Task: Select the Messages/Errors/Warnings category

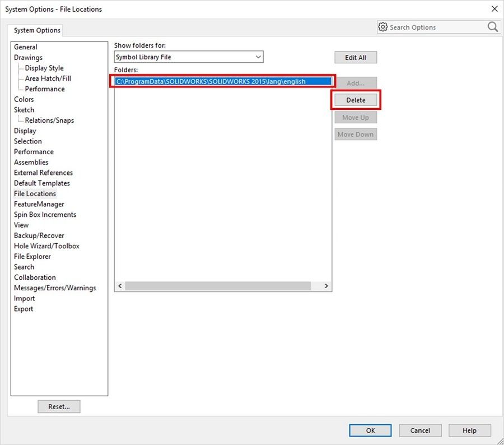Action: click(55, 288)
